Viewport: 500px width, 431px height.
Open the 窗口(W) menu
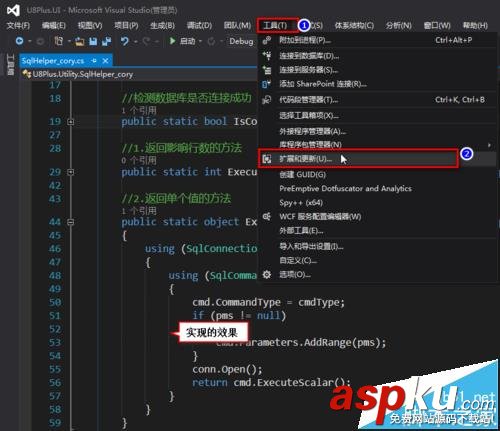[x=437, y=25]
